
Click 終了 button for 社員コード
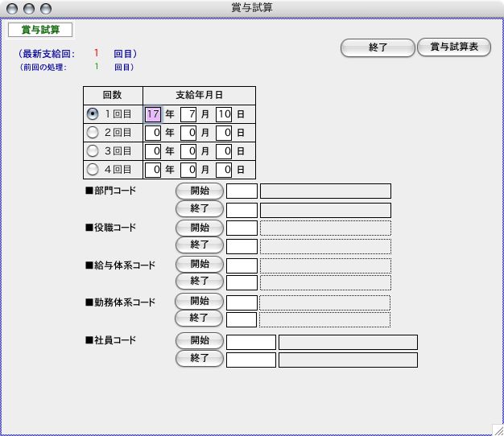[199, 359]
